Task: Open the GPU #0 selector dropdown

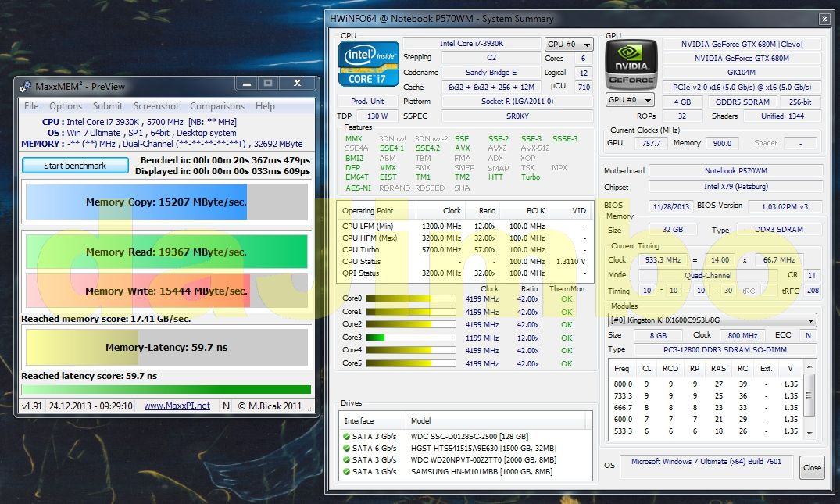Action: pyautogui.click(x=630, y=100)
